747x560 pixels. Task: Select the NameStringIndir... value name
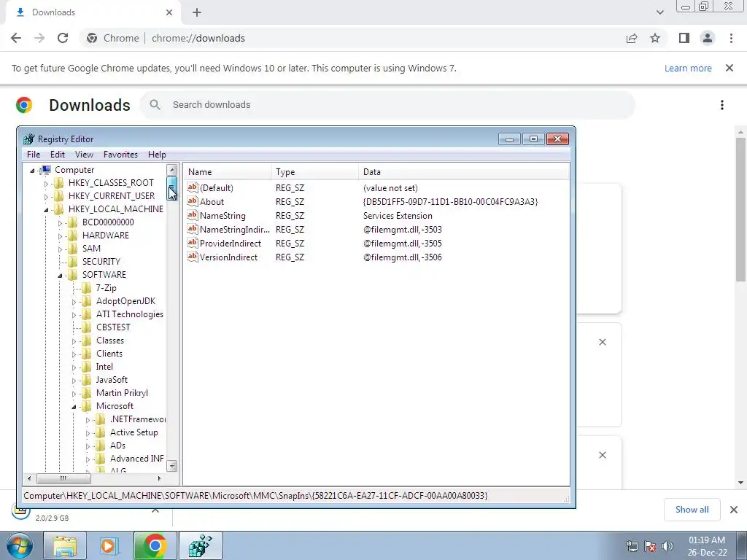235,230
